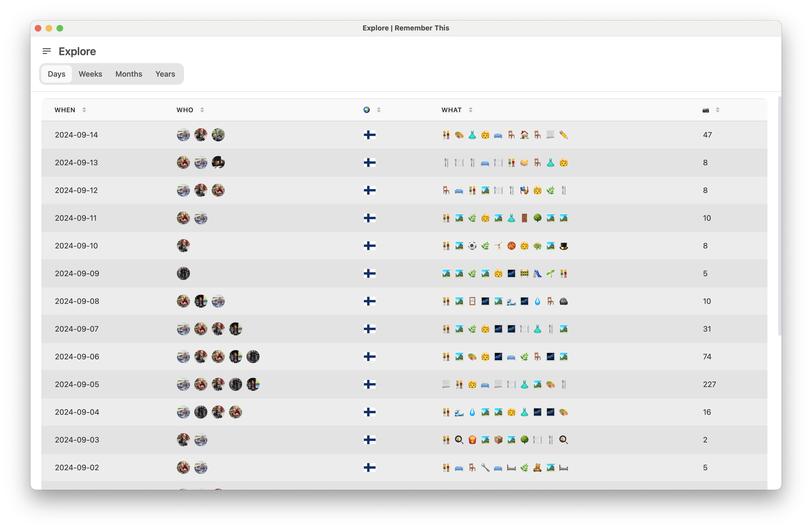Select the basketball emoji on the 2024-09-10 row
The width and height of the screenshot is (812, 530).
pyautogui.click(x=511, y=246)
